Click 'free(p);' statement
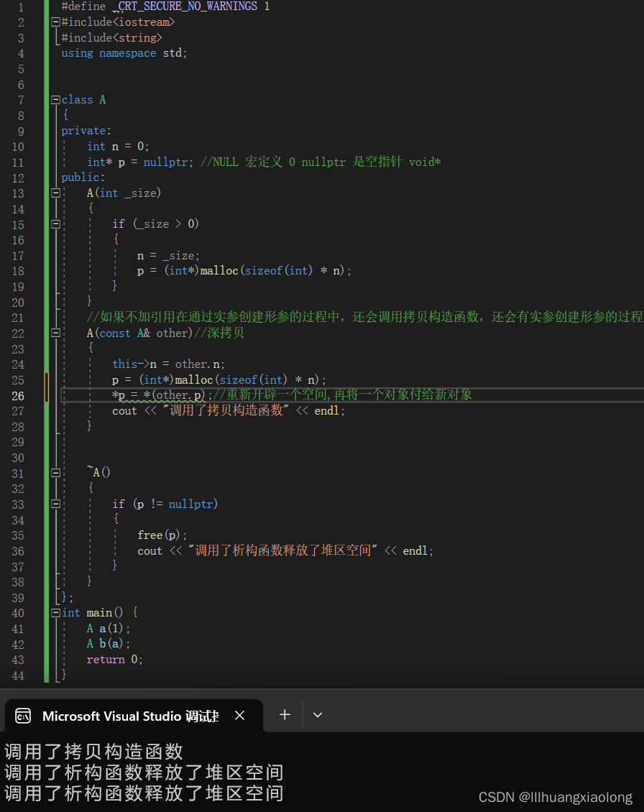Viewport: 644px width, 812px height. (162, 535)
